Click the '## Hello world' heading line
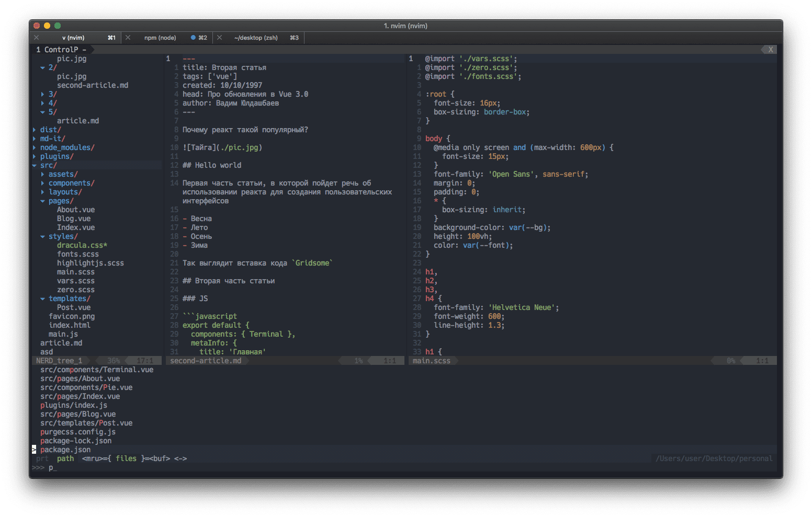The image size is (812, 517). (x=212, y=165)
